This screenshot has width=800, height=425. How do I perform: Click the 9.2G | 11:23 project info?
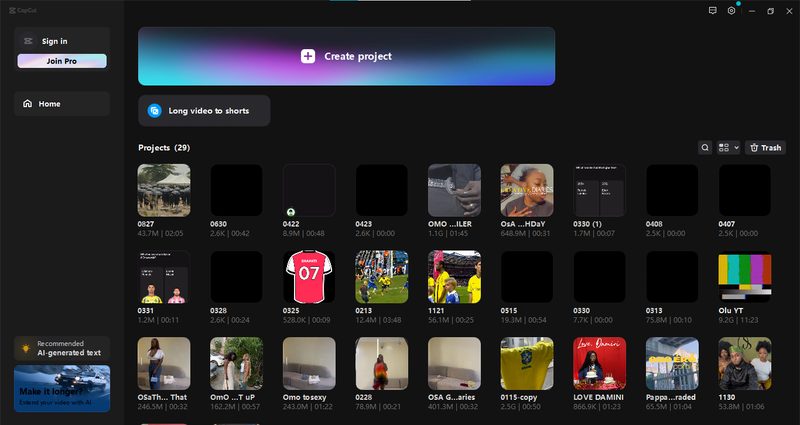click(738, 320)
